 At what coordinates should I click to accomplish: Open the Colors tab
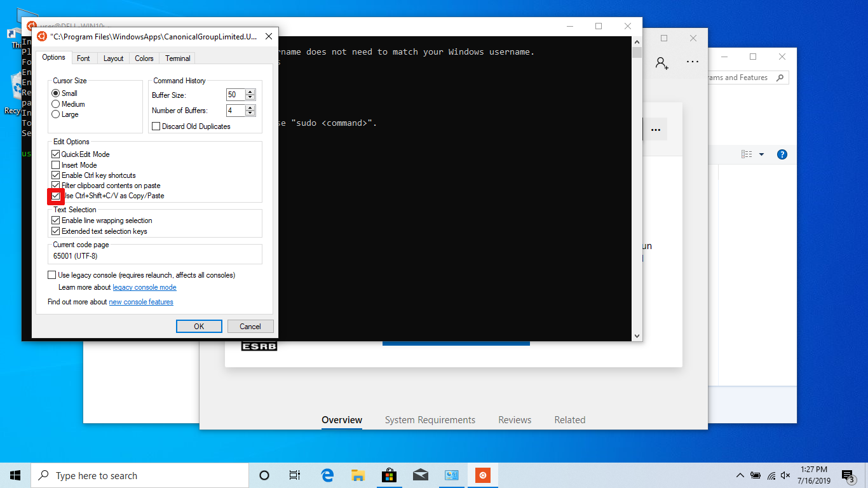click(144, 58)
